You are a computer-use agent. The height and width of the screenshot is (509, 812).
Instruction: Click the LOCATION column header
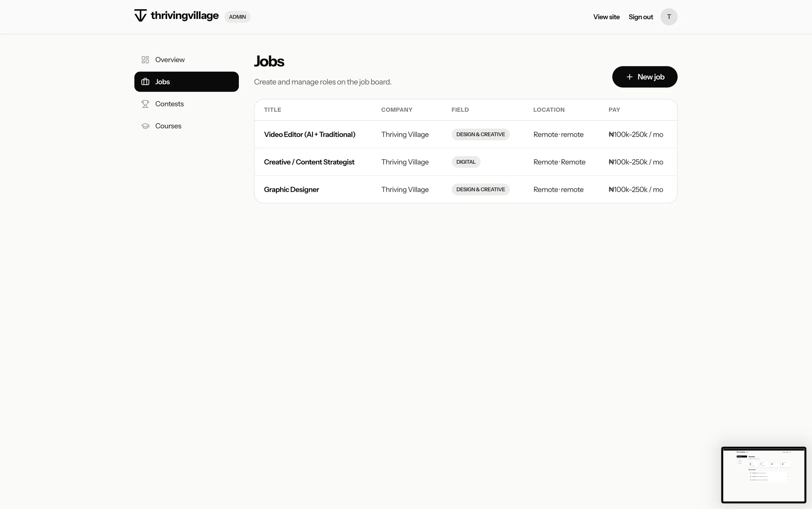(x=549, y=110)
